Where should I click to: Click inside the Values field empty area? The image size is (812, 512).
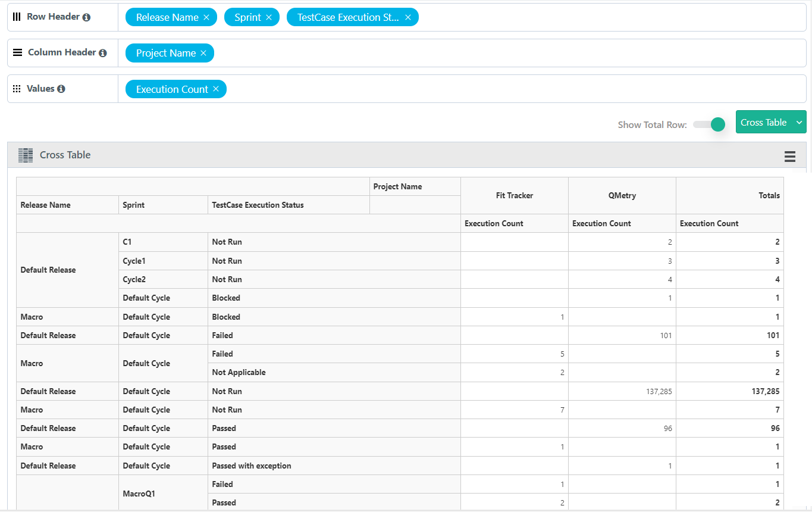click(476, 89)
